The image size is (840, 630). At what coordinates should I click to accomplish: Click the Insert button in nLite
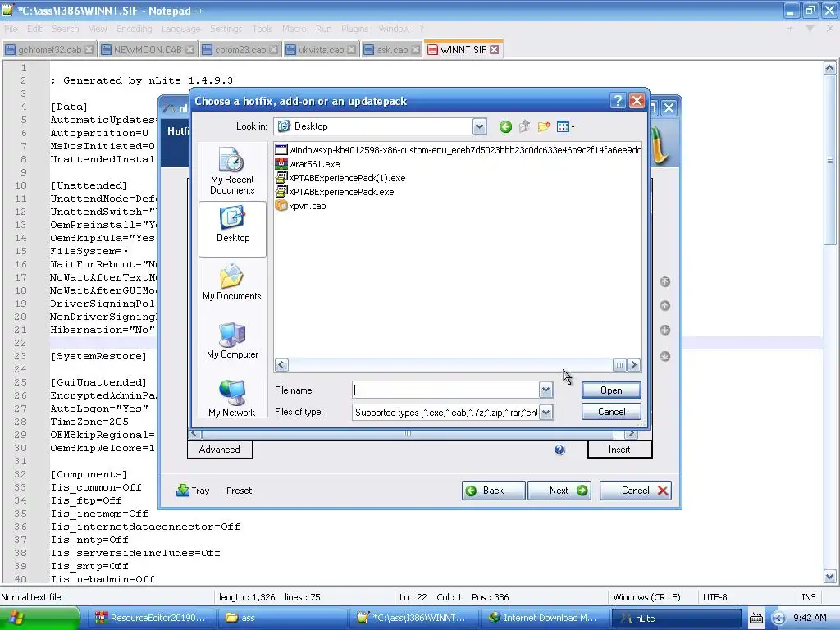[x=620, y=450]
